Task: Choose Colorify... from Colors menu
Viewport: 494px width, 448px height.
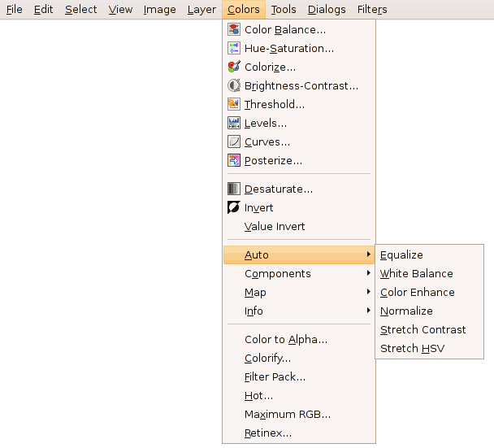Action: point(299,358)
